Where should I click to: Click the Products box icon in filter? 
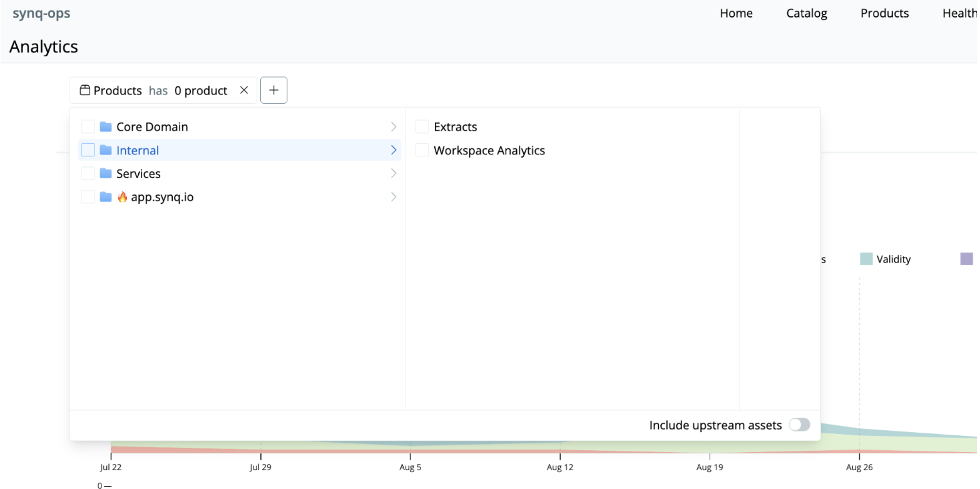[85, 90]
